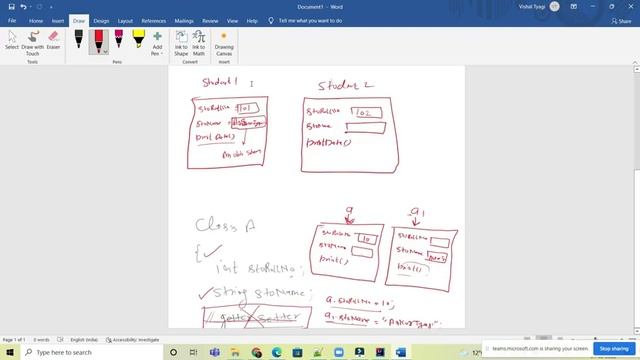Change the English (India) language setting
Image resolution: width=640 pixels, height=360 pixels.
coord(84,340)
